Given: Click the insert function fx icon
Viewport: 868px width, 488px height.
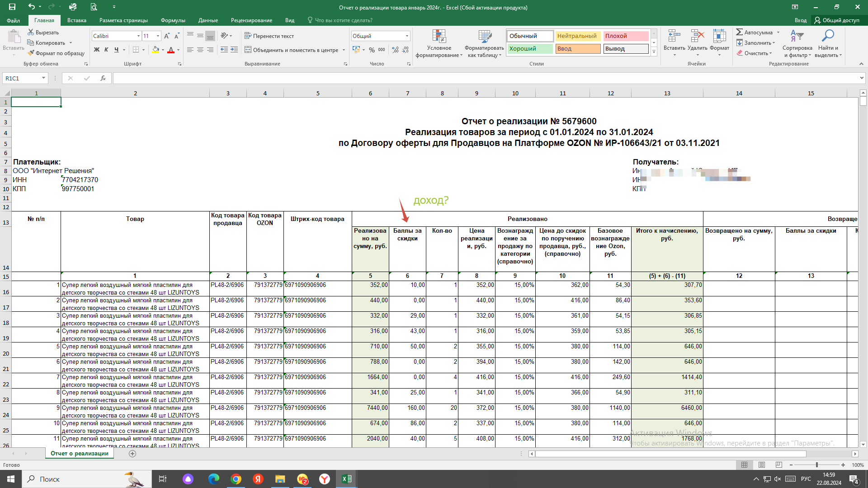Looking at the screenshot, I should pos(103,78).
